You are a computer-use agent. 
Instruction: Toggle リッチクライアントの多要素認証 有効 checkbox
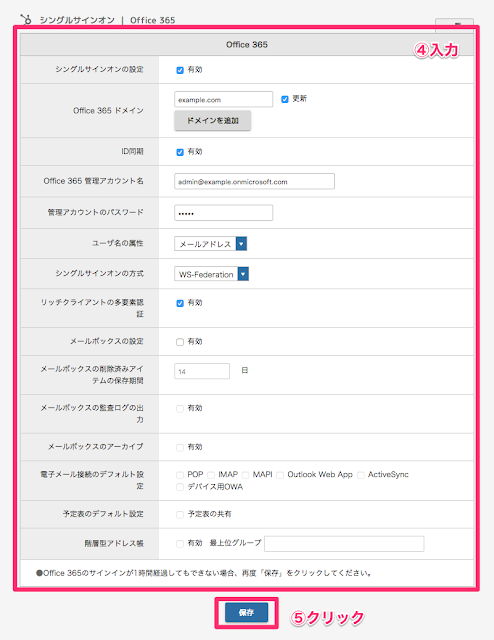180,303
